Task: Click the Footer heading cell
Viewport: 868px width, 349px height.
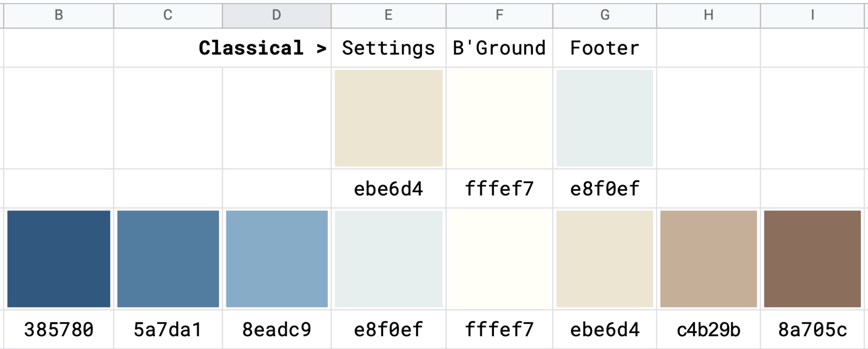Action: (604, 48)
